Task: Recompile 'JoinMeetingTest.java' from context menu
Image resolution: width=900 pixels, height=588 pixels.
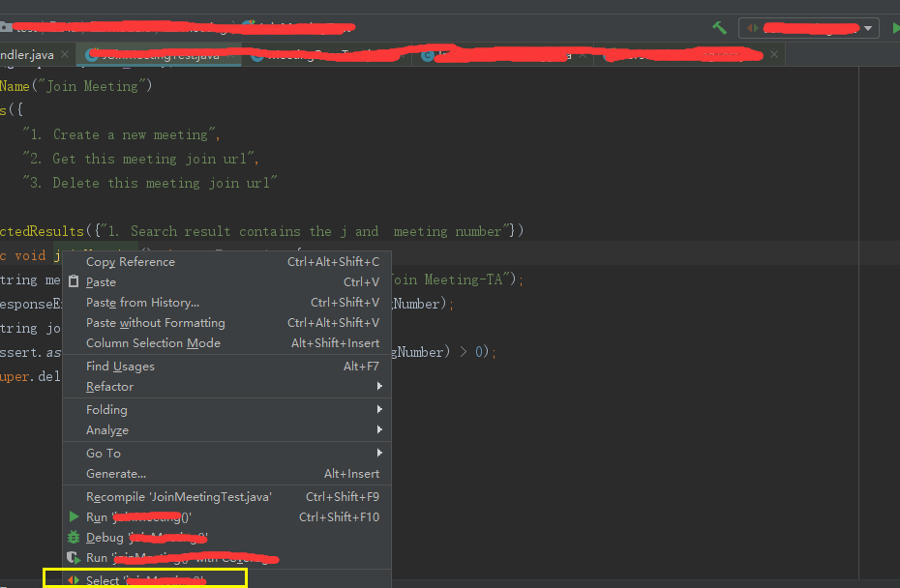Action: point(226,497)
